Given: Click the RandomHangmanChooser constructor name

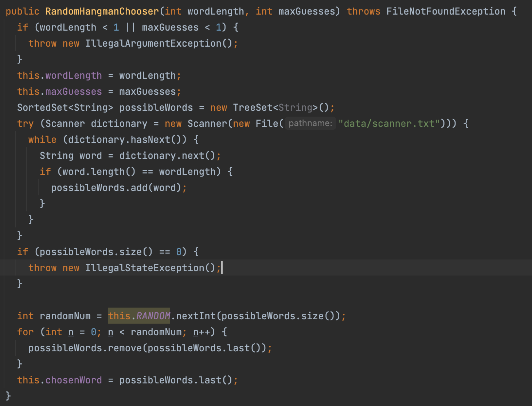Looking at the screenshot, I should pos(102,11).
